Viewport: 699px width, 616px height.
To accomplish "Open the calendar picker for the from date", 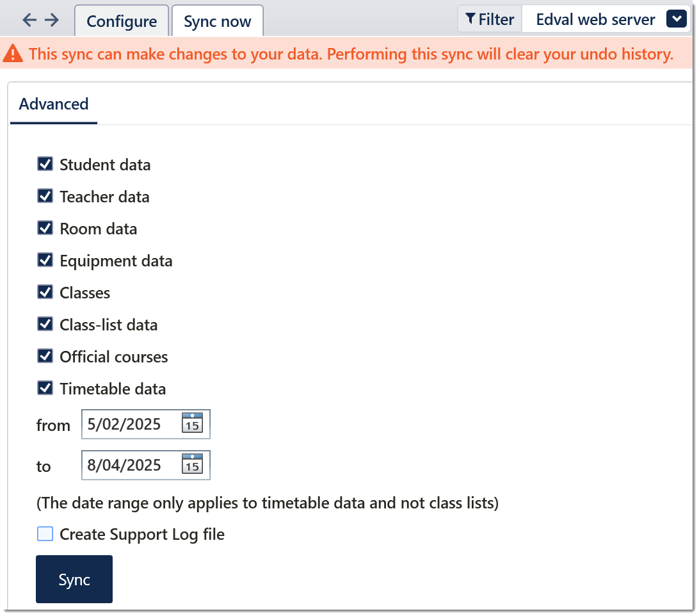I will (192, 424).
